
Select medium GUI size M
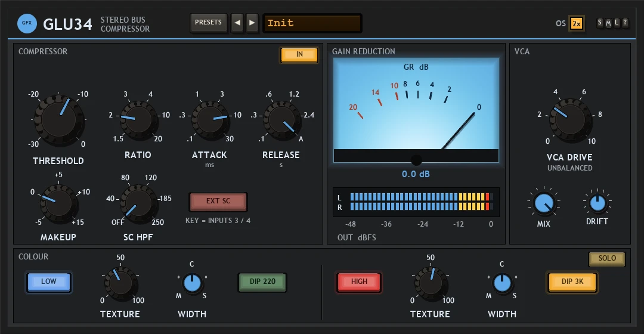608,23
